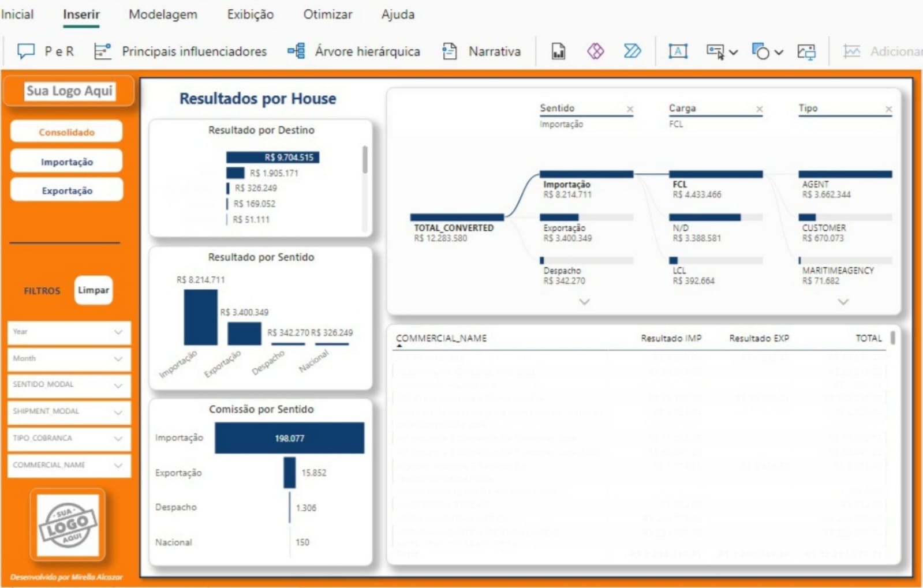Remove the Tipo level from the tree
923x588 pixels.
(x=888, y=109)
